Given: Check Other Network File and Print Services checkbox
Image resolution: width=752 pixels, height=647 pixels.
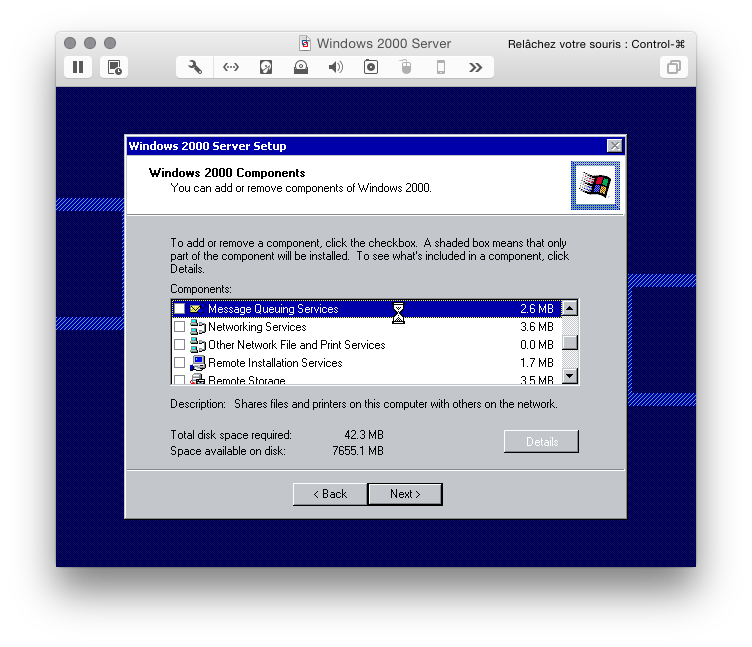Looking at the screenshot, I should pyautogui.click(x=179, y=345).
